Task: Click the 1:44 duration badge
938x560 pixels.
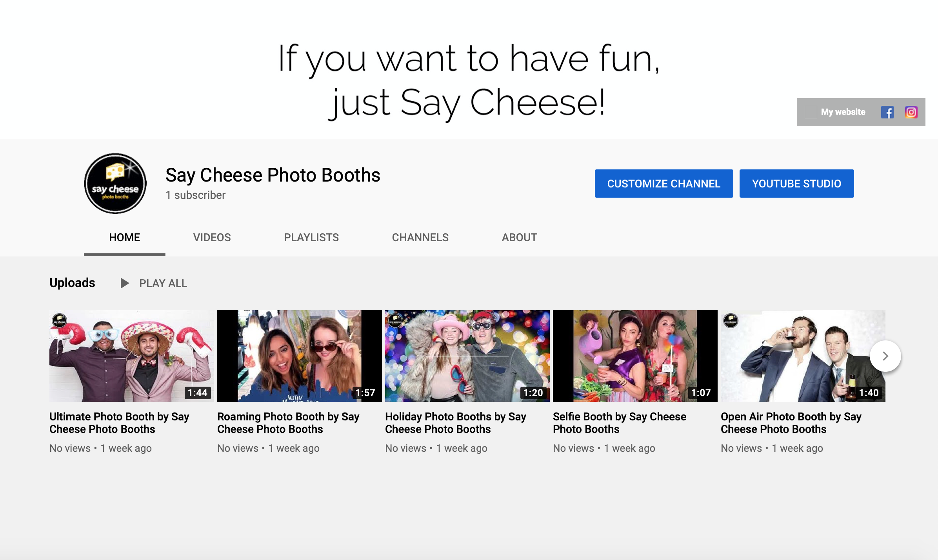Action: pos(198,392)
